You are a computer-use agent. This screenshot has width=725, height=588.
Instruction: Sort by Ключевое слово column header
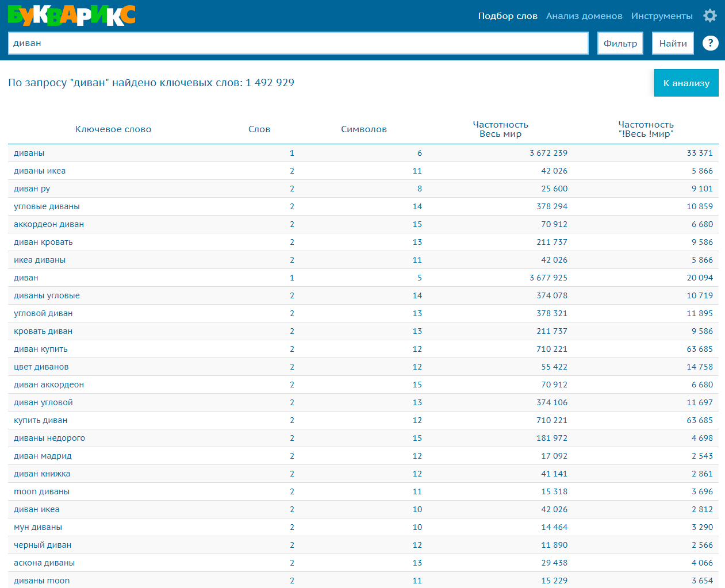tap(113, 129)
